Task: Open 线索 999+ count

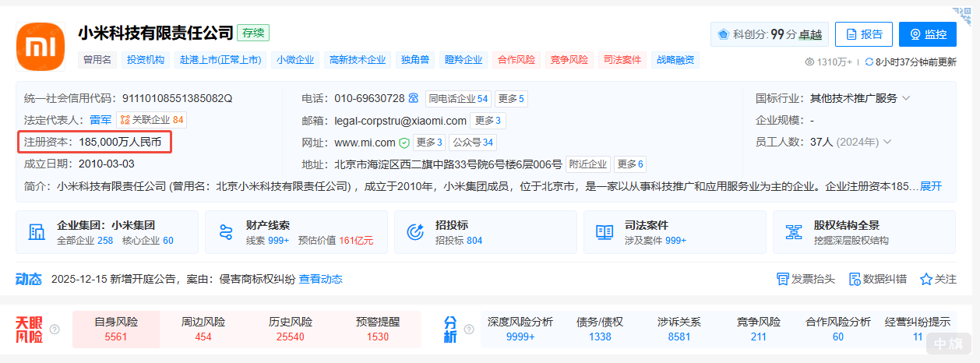Action: point(268,241)
